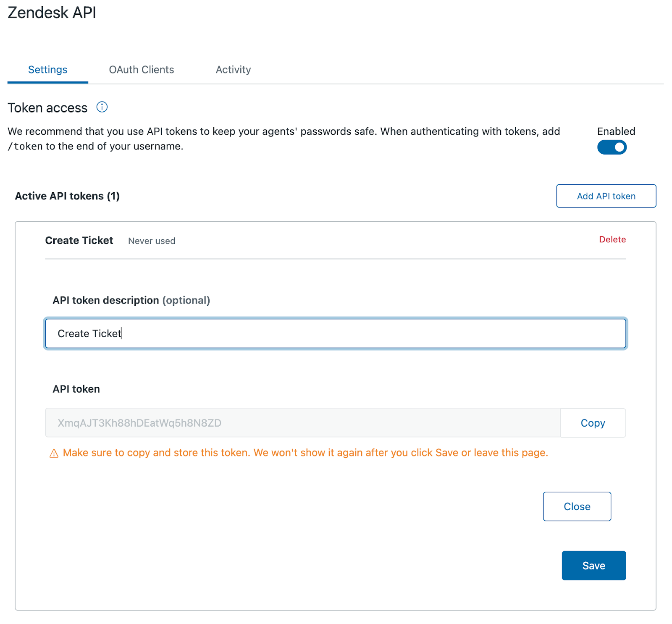Collapse the Create Ticket token header
Screen dimensions: 672x624
pos(79,241)
